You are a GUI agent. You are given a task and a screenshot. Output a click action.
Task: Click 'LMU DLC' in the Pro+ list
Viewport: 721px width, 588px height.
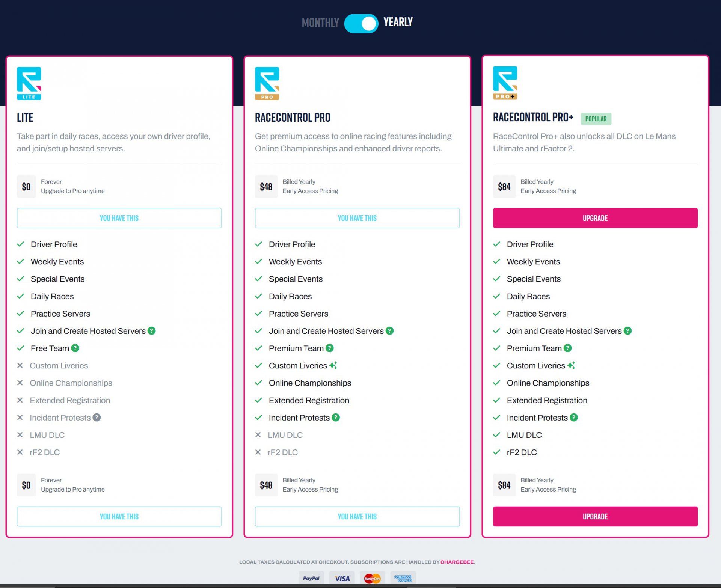tap(524, 435)
